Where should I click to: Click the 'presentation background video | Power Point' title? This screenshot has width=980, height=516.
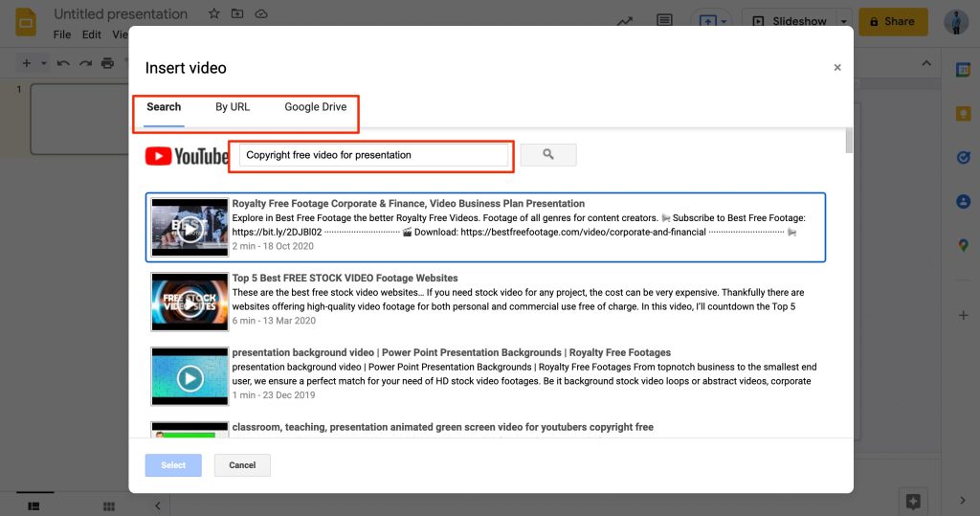452,352
